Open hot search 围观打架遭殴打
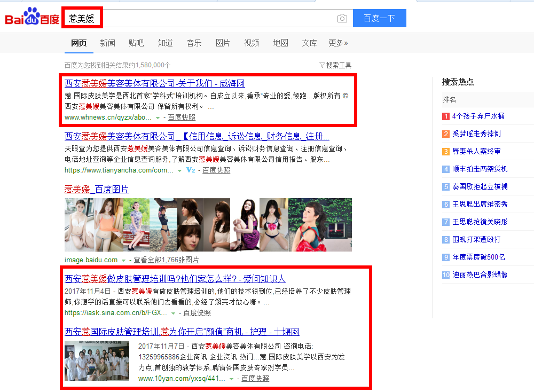The width and height of the screenshot is (534, 392). pos(476,239)
